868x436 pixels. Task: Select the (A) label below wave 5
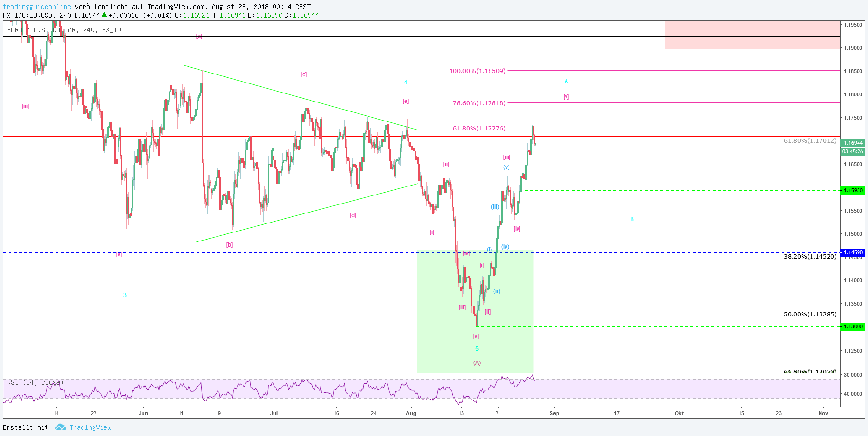(477, 363)
